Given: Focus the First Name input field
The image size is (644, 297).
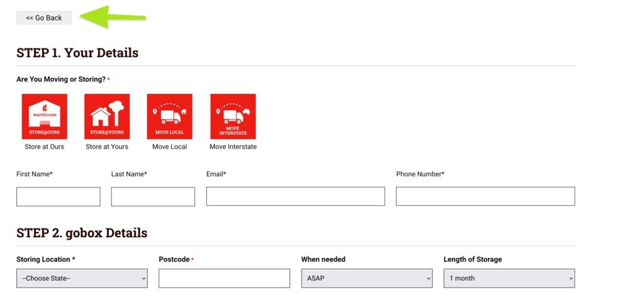Looking at the screenshot, I should click(58, 196).
